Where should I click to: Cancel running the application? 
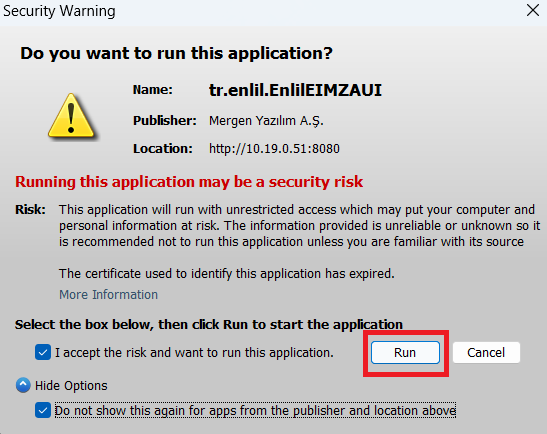[x=486, y=352]
